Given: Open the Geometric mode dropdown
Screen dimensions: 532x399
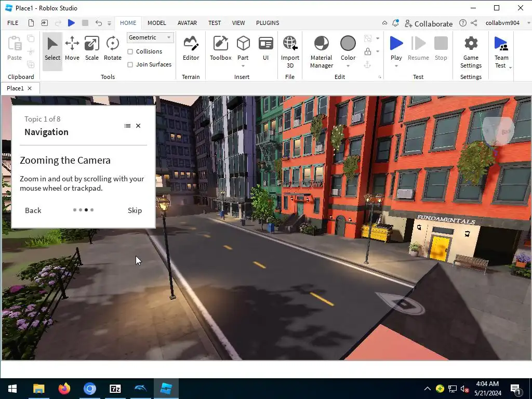Looking at the screenshot, I should [150, 37].
